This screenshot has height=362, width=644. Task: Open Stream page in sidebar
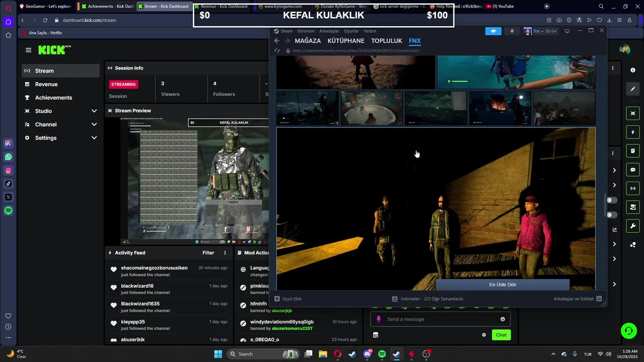61,71
